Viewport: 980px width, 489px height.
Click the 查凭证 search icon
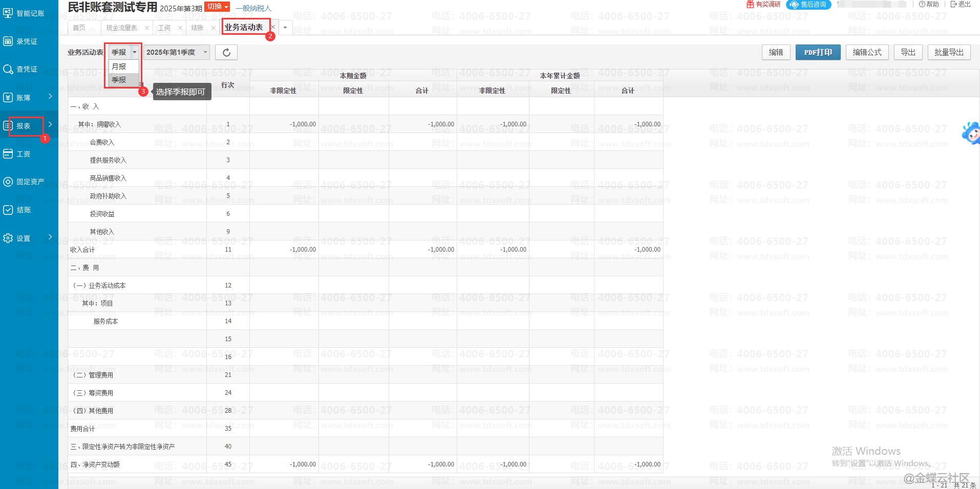pyautogui.click(x=8, y=69)
